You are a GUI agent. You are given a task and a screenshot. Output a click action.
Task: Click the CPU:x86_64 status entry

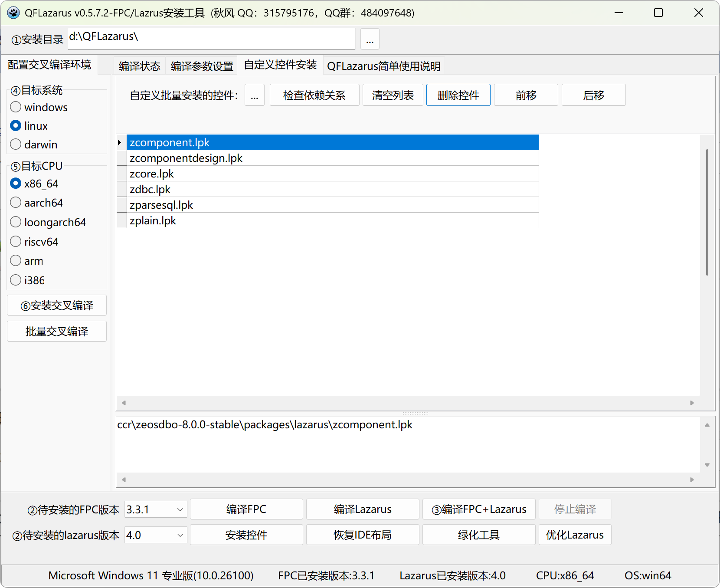pos(565,575)
